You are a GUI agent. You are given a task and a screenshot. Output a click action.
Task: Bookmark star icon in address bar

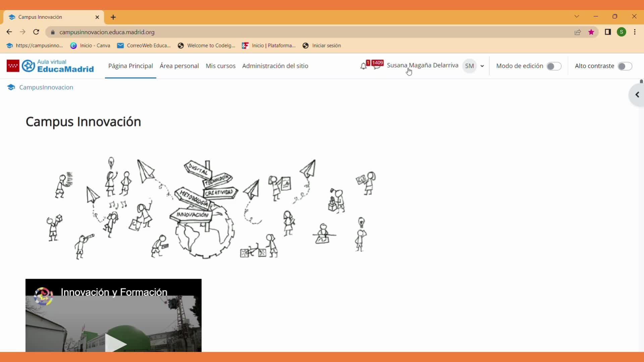(591, 32)
